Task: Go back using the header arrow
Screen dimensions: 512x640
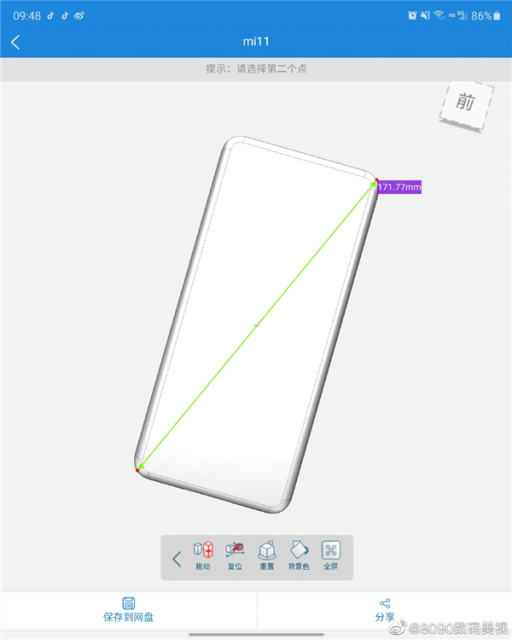Action: click(16, 42)
